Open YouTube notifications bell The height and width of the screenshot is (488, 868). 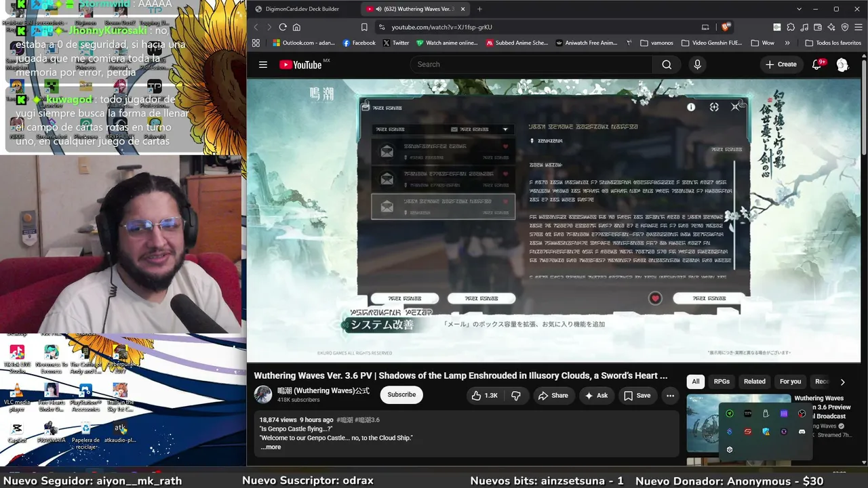point(817,64)
